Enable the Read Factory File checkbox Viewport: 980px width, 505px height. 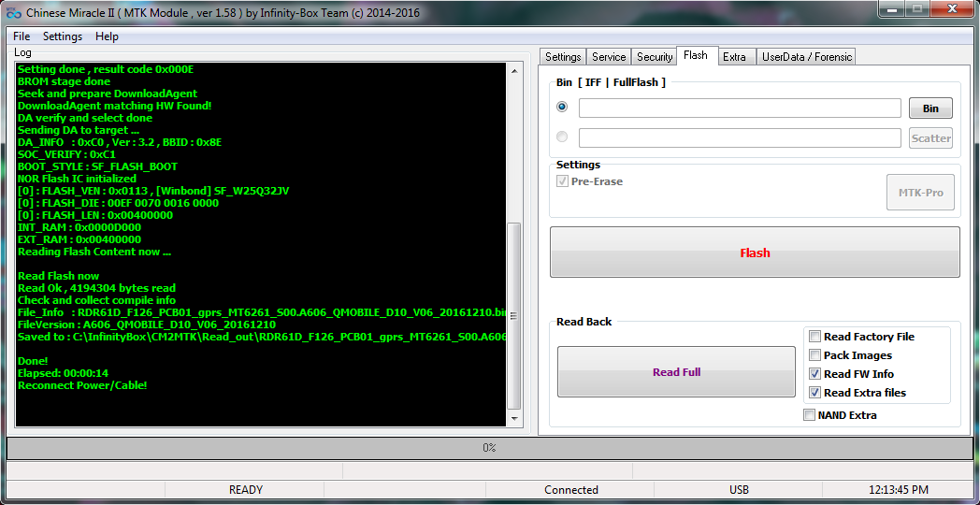coord(815,337)
